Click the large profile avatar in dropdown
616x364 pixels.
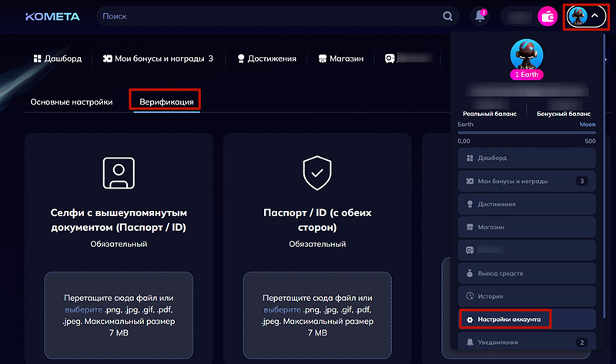click(527, 55)
